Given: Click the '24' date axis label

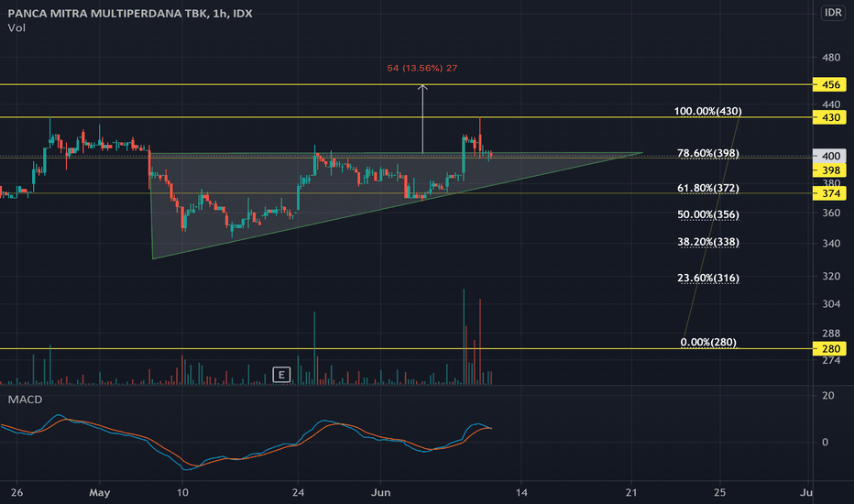Looking at the screenshot, I should point(298,493).
